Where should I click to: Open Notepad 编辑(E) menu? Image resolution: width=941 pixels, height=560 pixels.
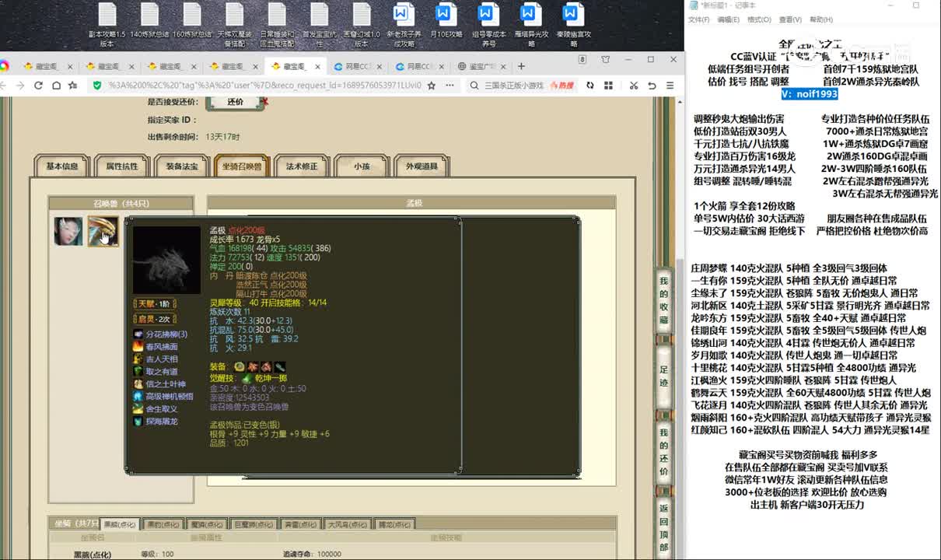(x=729, y=19)
